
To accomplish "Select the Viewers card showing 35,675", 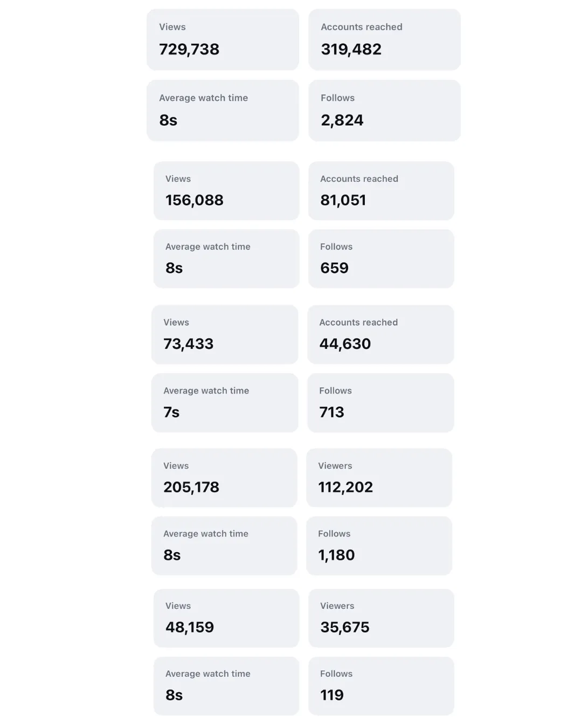I will click(x=381, y=618).
